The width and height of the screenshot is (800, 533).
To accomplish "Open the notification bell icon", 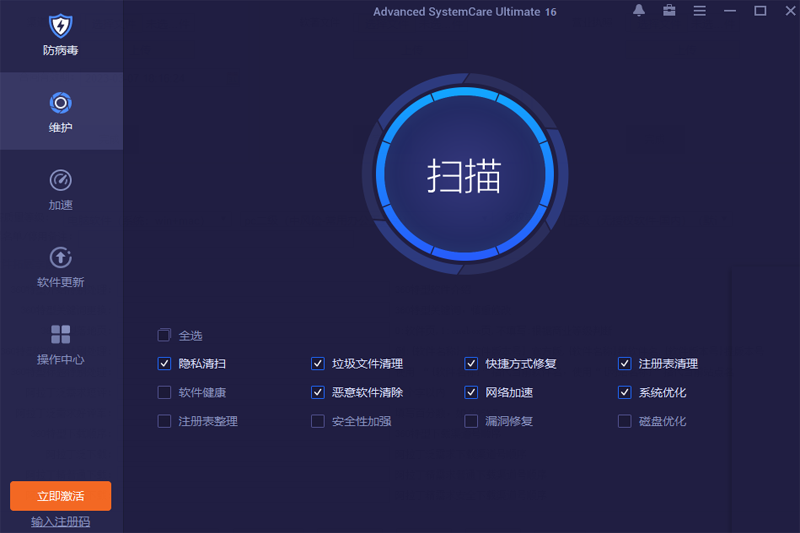I will pyautogui.click(x=639, y=10).
